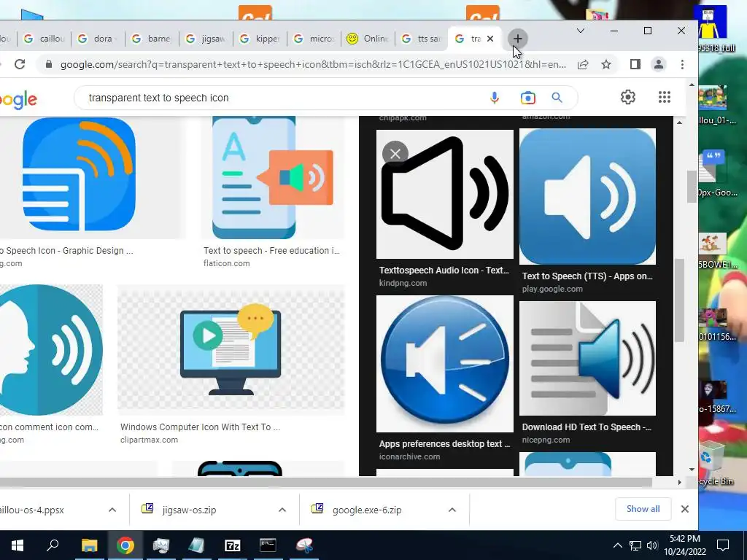
Task: Open tab search dropdown chevron
Action: pyautogui.click(x=580, y=31)
